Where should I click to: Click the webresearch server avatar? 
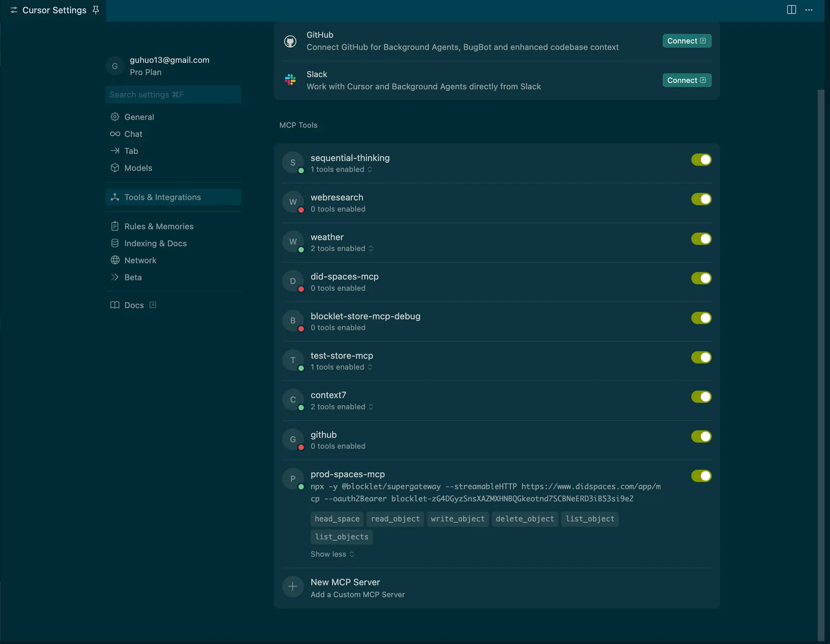pos(293,202)
